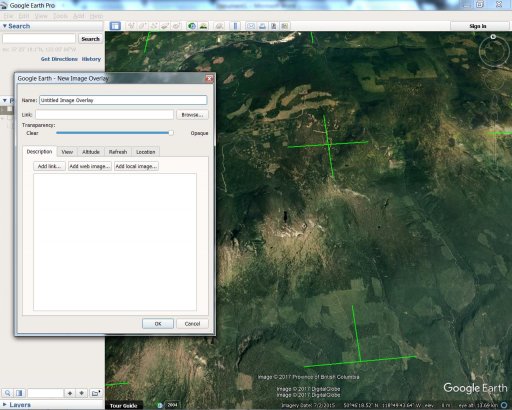The image size is (512, 410).
Task: Switch to the Refresh tab
Action: pos(118,152)
